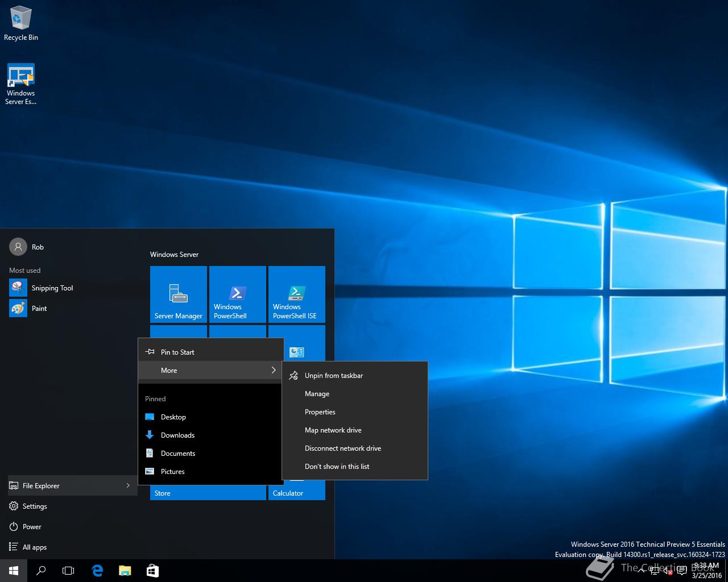Select Map network drive

coord(354,430)
